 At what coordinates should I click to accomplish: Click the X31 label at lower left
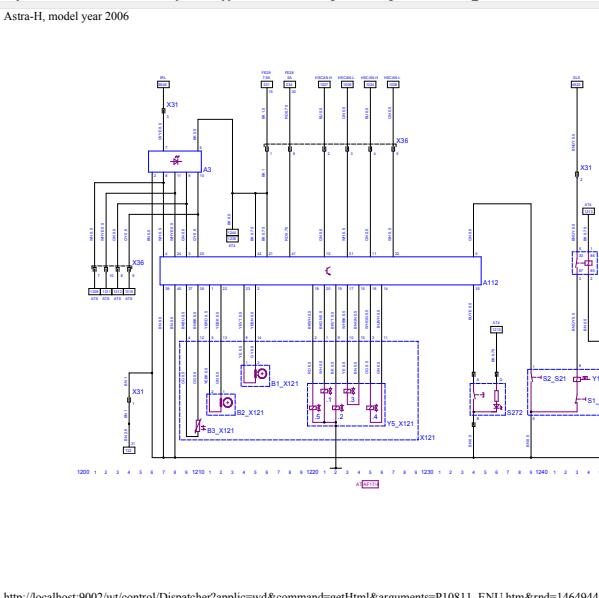[x=138, y=392]
